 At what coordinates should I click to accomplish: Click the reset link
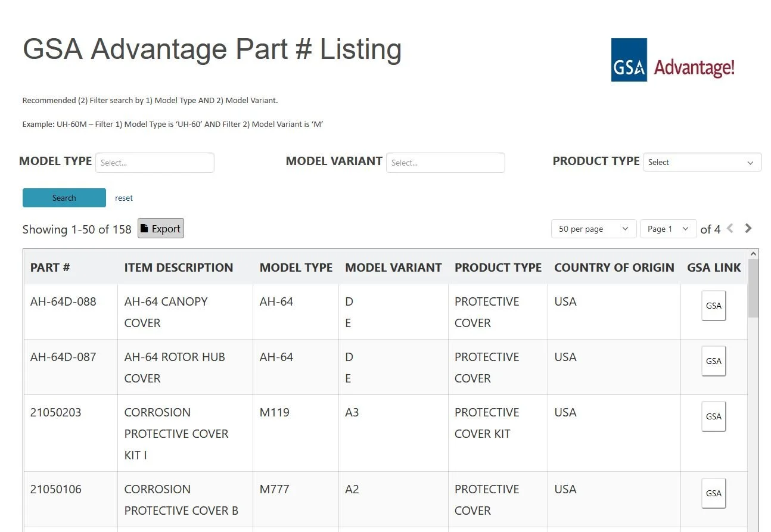(124, 198)
